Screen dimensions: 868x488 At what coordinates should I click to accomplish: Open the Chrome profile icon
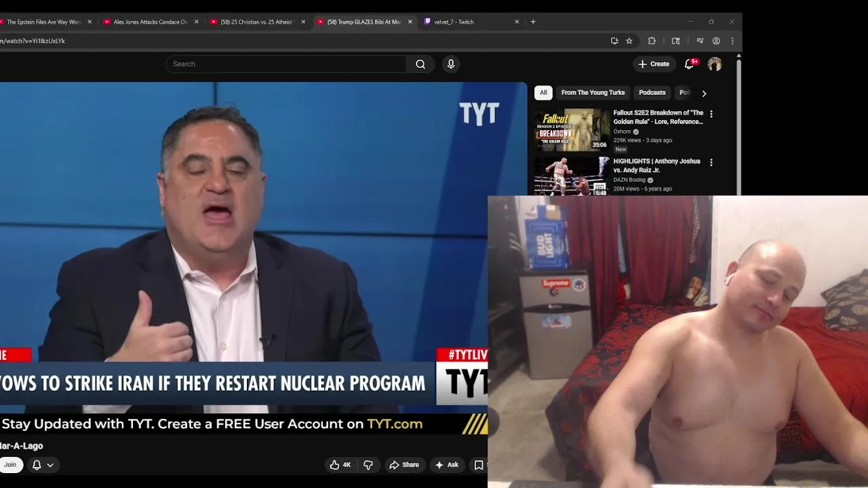716,41
